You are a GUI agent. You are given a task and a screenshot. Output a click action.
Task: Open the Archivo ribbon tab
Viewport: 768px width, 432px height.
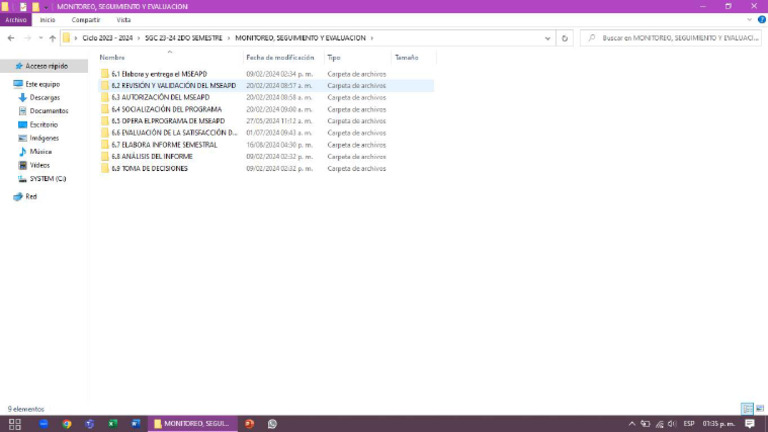[x=16, y=20]
